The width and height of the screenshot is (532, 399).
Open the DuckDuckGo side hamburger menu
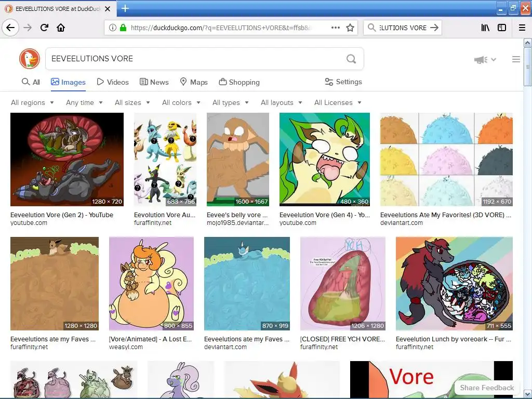[x=516, y=59]
